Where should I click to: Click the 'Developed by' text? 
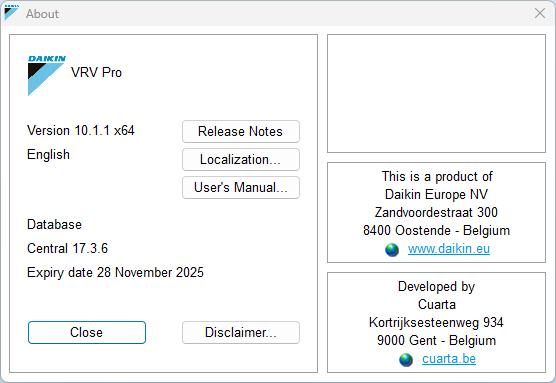point(437,287)
